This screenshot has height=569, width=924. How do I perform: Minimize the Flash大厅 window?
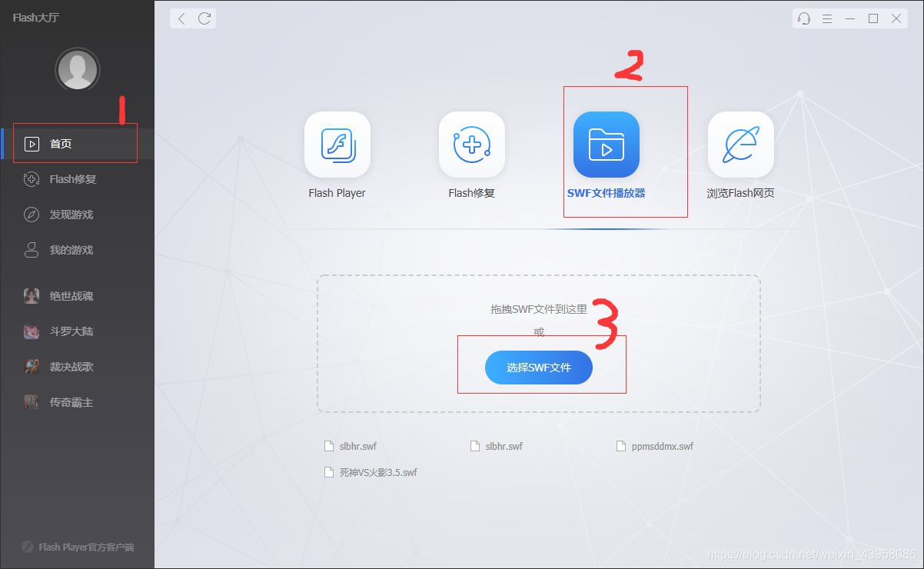click(850, 18)
